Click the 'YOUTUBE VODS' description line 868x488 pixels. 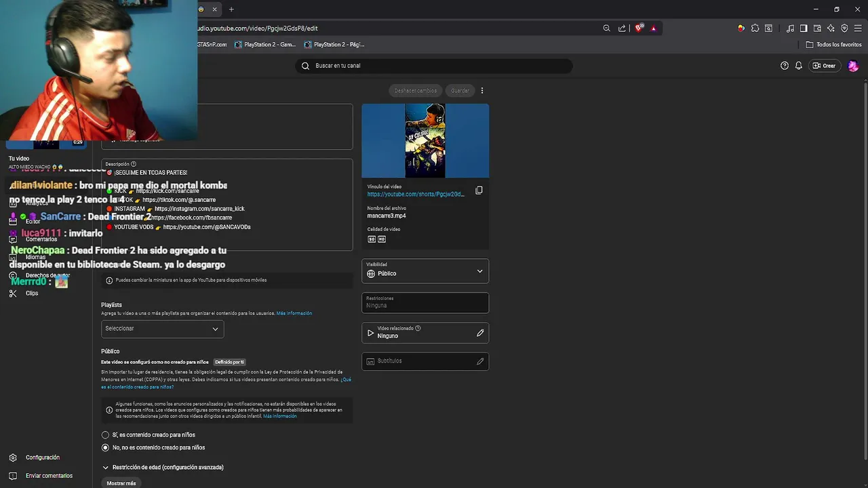tap(179, 227)
